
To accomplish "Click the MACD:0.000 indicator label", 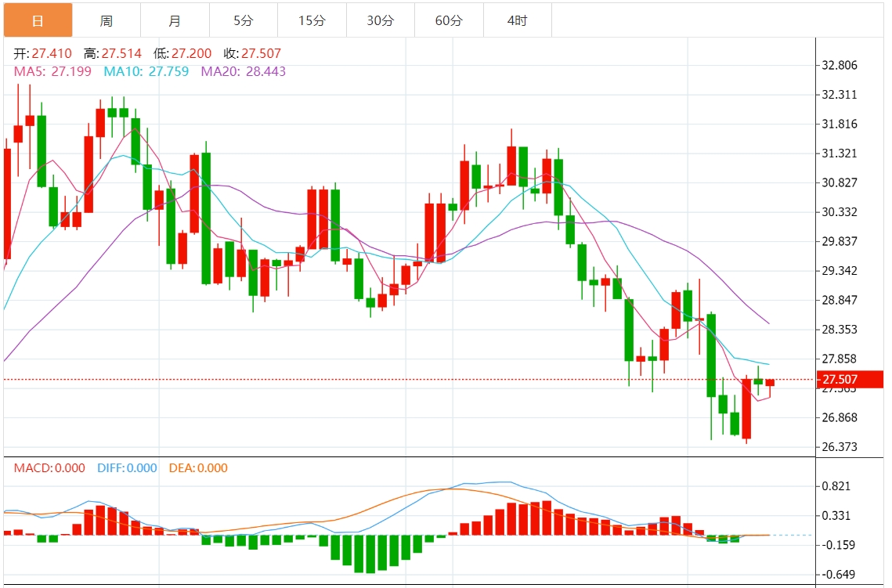I will point(49,468).
